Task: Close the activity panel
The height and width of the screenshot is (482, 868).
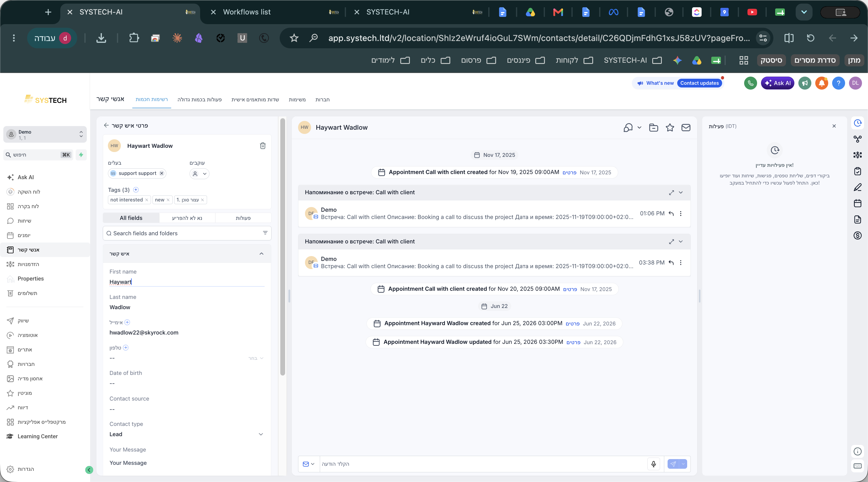Action: pyautogui.click(x=834, y=126)
